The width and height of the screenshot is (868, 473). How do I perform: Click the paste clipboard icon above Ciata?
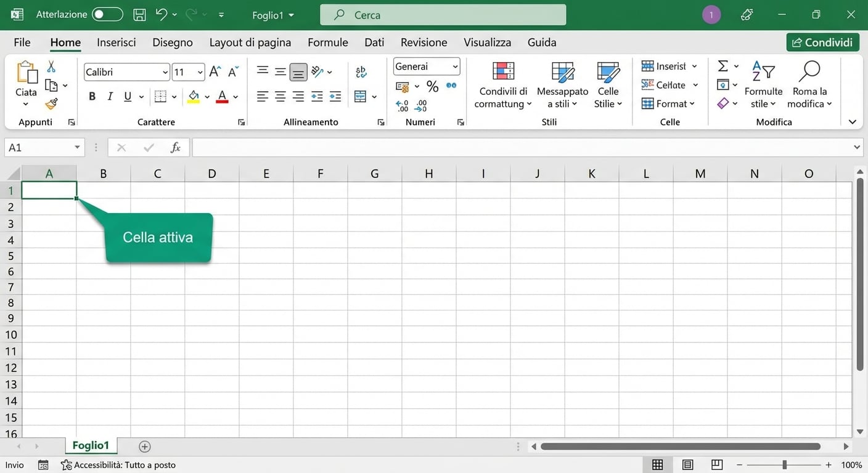coord(27,72)
